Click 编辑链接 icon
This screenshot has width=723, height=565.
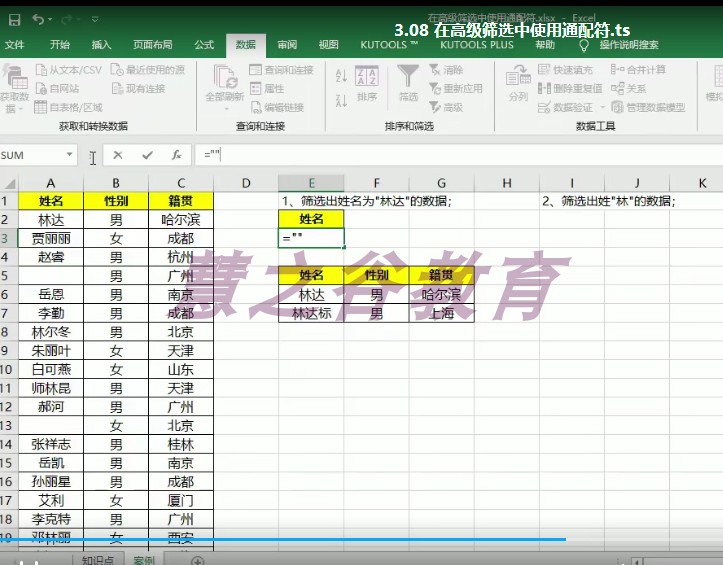click(x=256, y=107)
